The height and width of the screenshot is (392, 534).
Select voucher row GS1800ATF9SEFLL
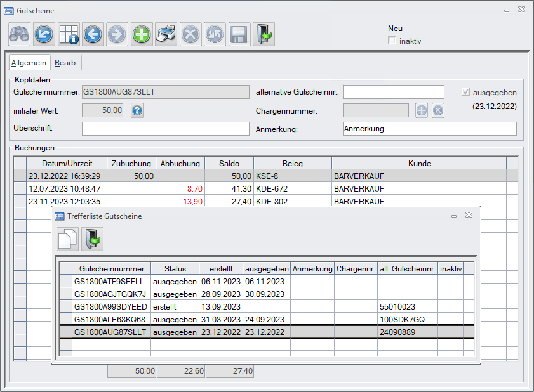[110, 281]
